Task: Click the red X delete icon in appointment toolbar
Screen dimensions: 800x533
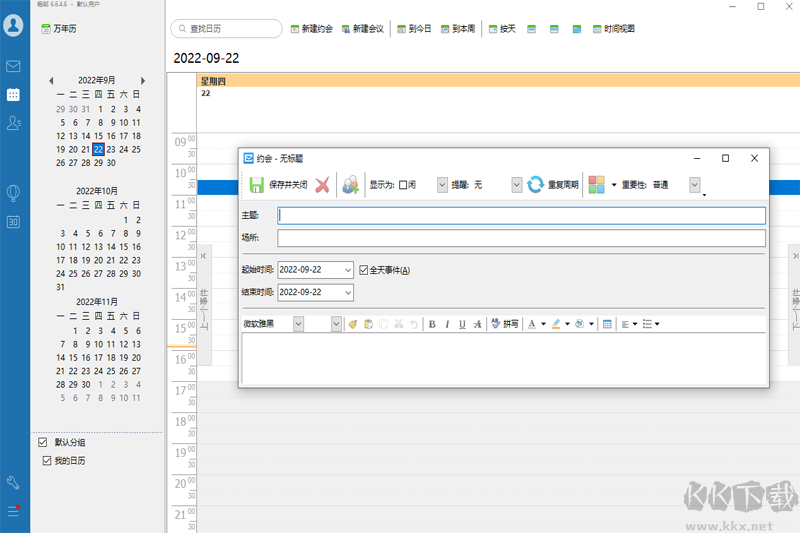Action: click(322, 185)
